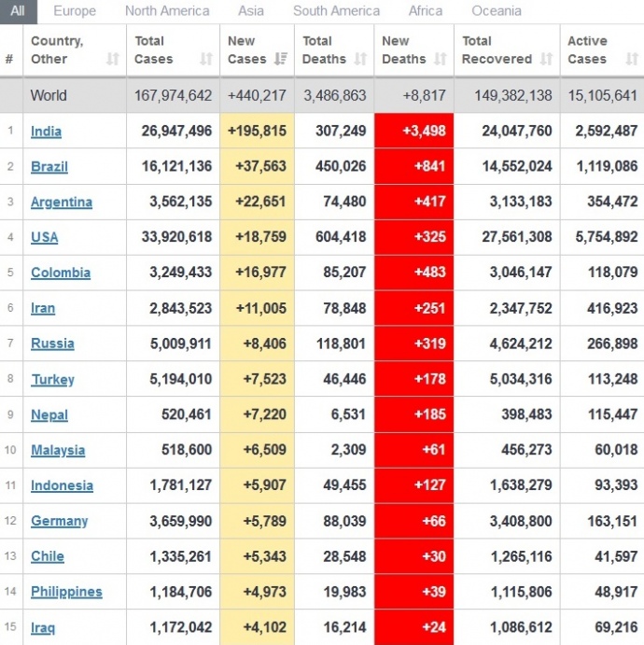Click the Total Cases sort arrows
644x645 pixels.
point(206,59)
